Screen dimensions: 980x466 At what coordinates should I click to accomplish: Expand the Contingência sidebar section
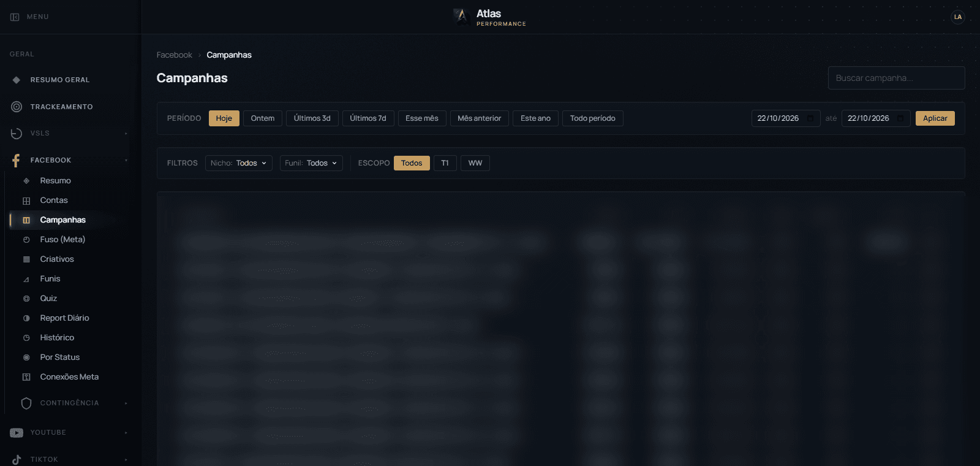pyautogui.click(x=126, y=403)
